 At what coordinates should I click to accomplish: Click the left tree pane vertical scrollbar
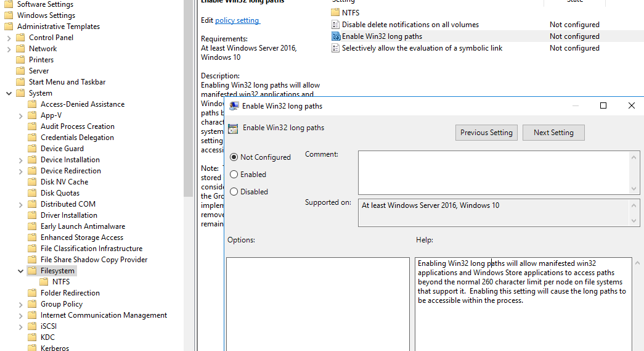click(x=189, y=99)
